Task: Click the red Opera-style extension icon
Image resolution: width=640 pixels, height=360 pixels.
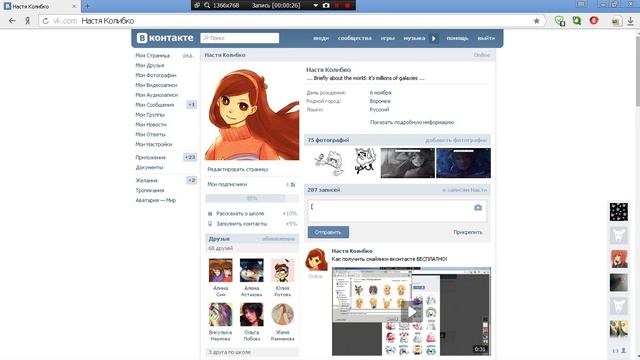Action: (594, 20)
